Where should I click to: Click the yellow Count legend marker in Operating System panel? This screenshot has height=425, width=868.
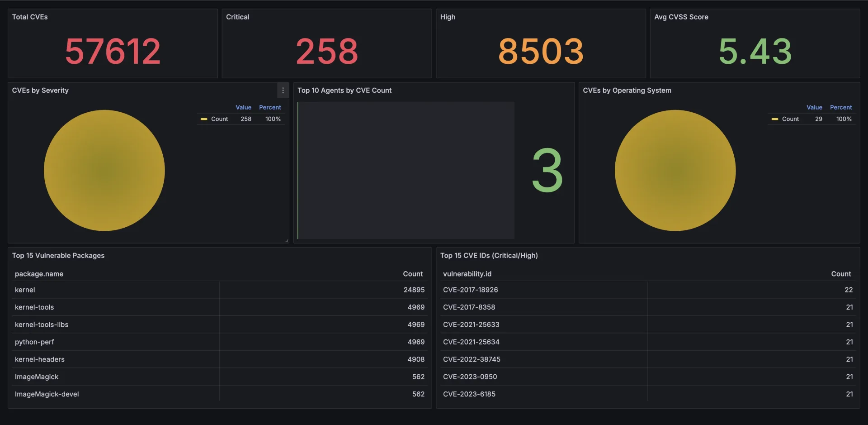coord(775,119)
